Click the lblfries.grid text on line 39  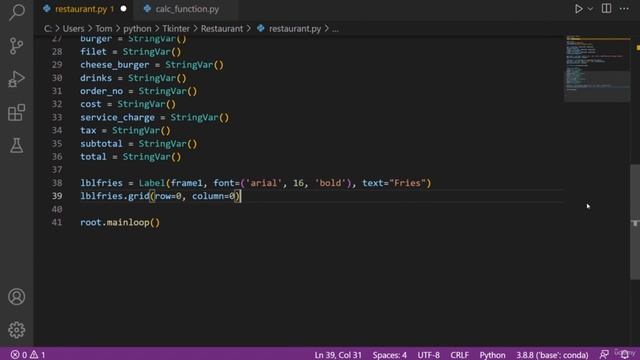115,196
